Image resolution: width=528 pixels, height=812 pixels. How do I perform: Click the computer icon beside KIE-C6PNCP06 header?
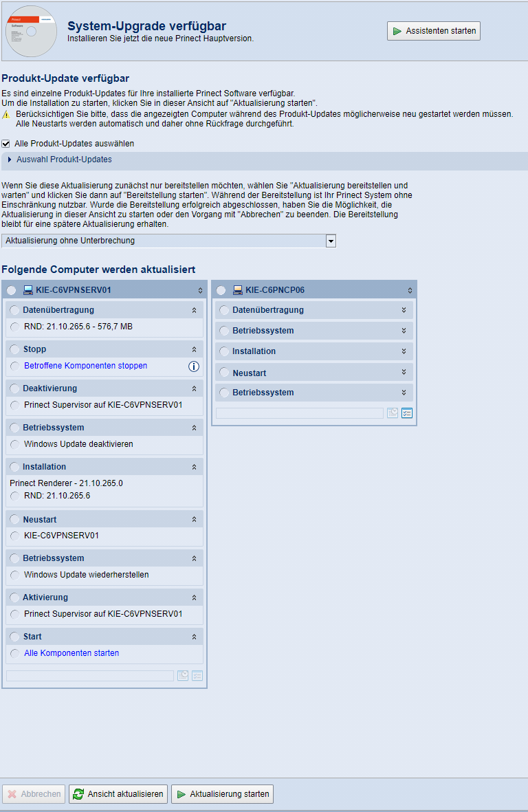[238, 290]
